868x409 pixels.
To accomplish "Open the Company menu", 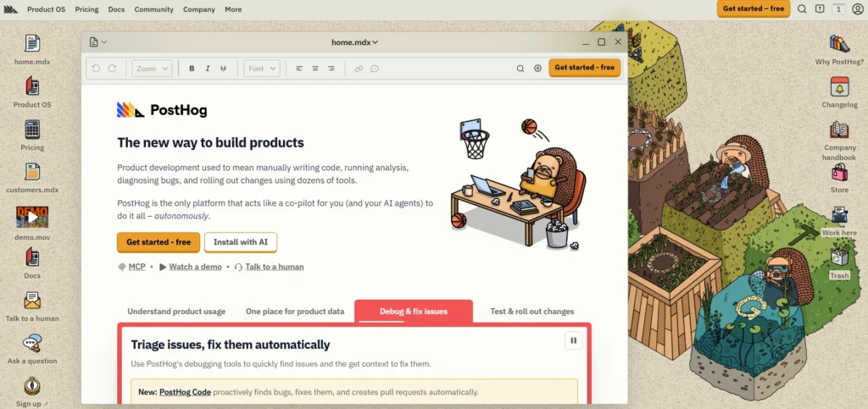I will click(198, 9).
